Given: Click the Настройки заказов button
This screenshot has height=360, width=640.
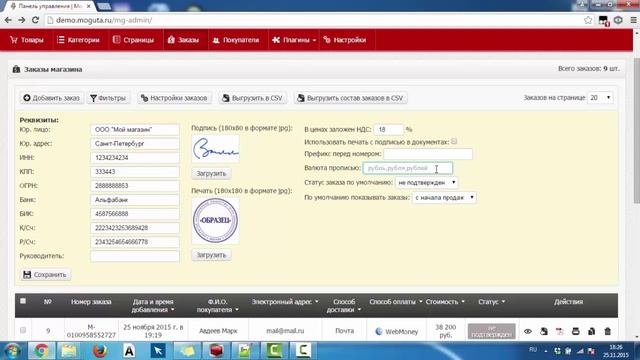Looking at the screenshot, I should [x=174, y=98].
